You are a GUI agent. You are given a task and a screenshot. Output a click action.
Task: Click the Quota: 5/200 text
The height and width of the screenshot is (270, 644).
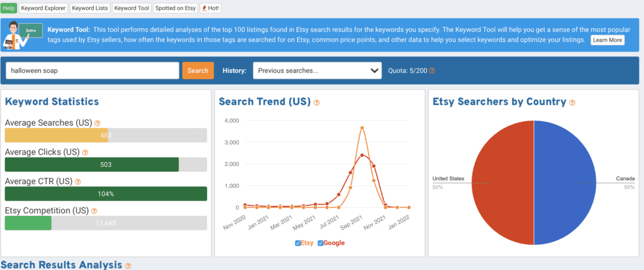pos(408,70)
